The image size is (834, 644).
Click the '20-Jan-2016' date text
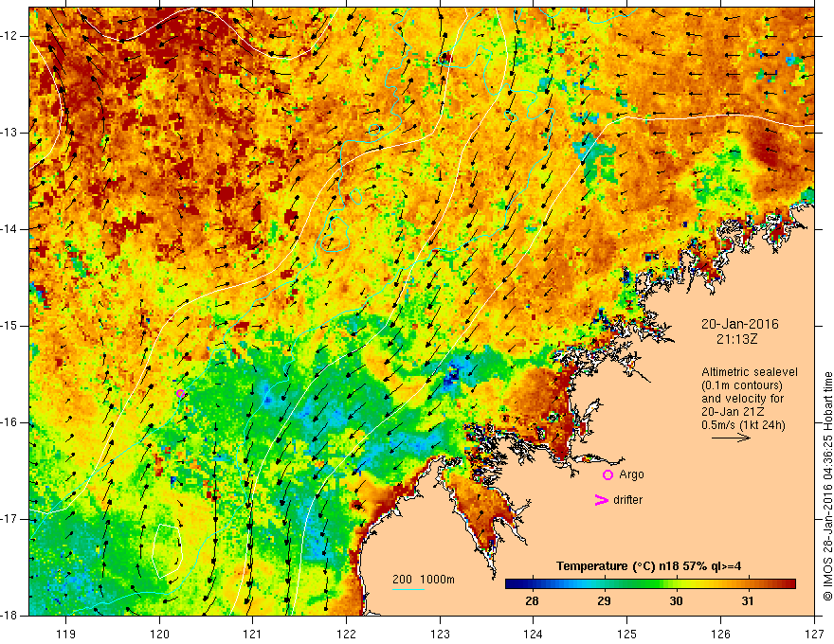pyautogui.click(x=740, y=324)
